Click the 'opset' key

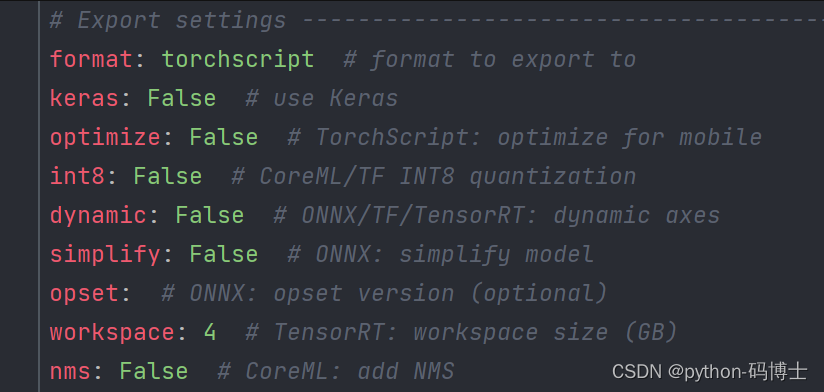coord(85,294)
